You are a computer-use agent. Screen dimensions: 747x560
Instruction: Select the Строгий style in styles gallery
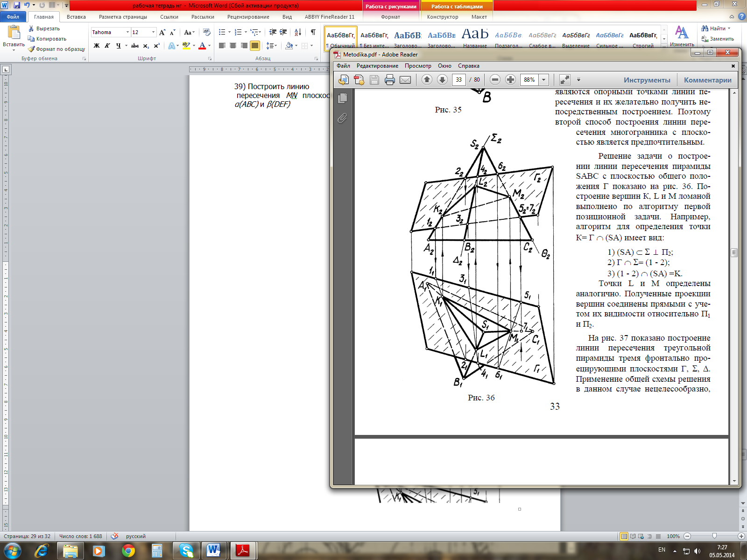click(x=643, y=38)
